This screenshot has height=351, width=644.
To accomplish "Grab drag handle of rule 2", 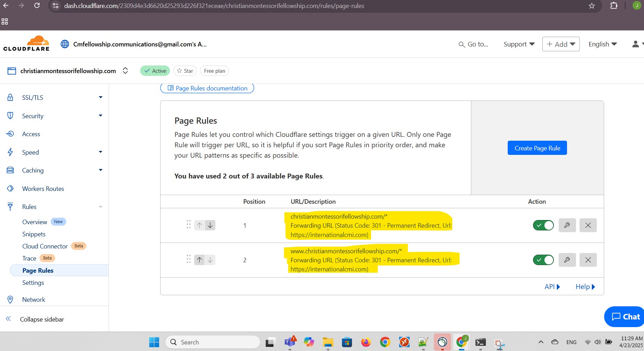I will 189,259.
